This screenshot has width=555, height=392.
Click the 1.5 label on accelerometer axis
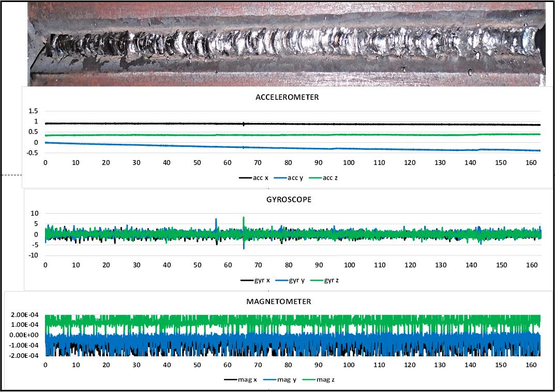pyautogui.click(x=33, y=111)
